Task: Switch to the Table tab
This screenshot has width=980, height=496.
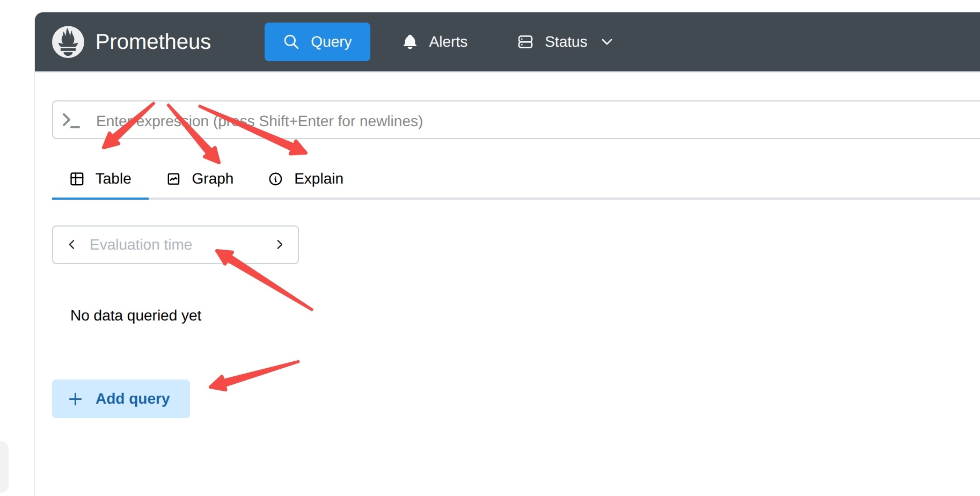Action: click(x=100, y=179)
